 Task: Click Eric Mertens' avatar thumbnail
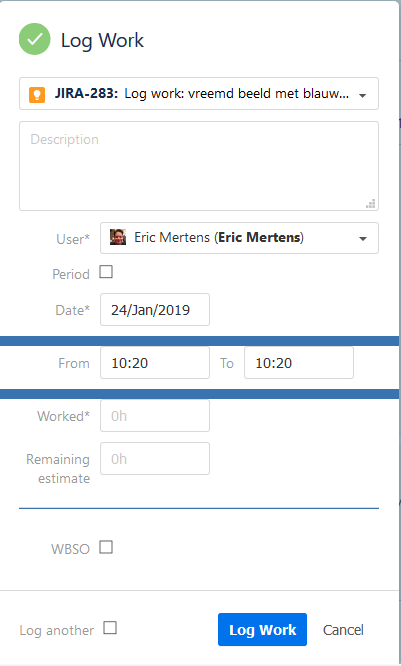pyautogui.click(x=118, y=237)
